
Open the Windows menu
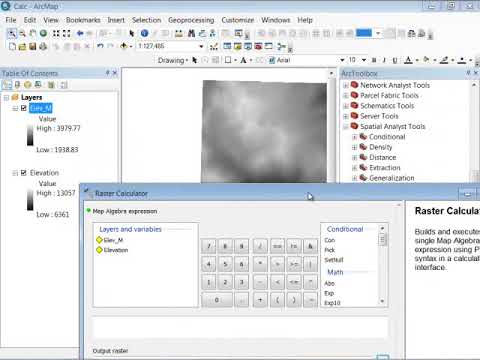tap(275, 20)
